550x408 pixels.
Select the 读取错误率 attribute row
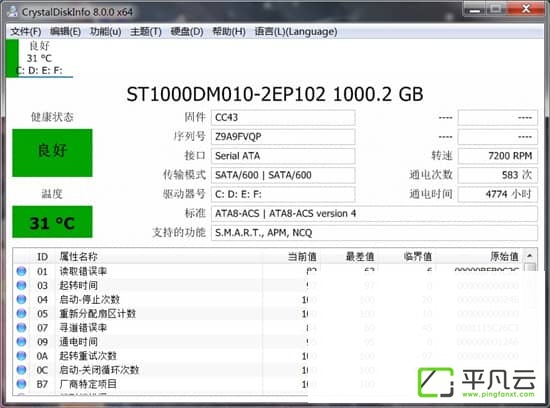[268, 271]
